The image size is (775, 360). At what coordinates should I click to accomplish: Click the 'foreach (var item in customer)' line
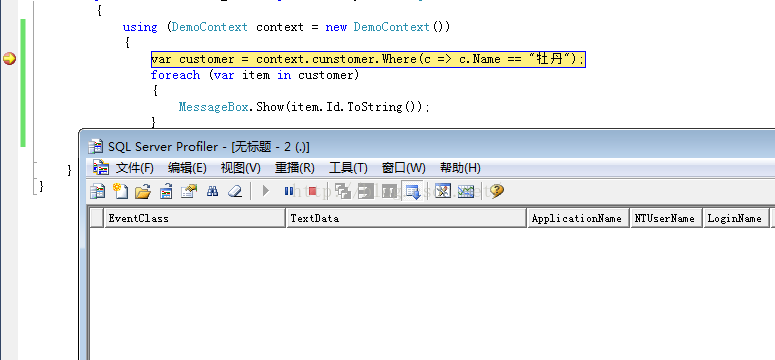pyautogui.click(x=255, y=75)
